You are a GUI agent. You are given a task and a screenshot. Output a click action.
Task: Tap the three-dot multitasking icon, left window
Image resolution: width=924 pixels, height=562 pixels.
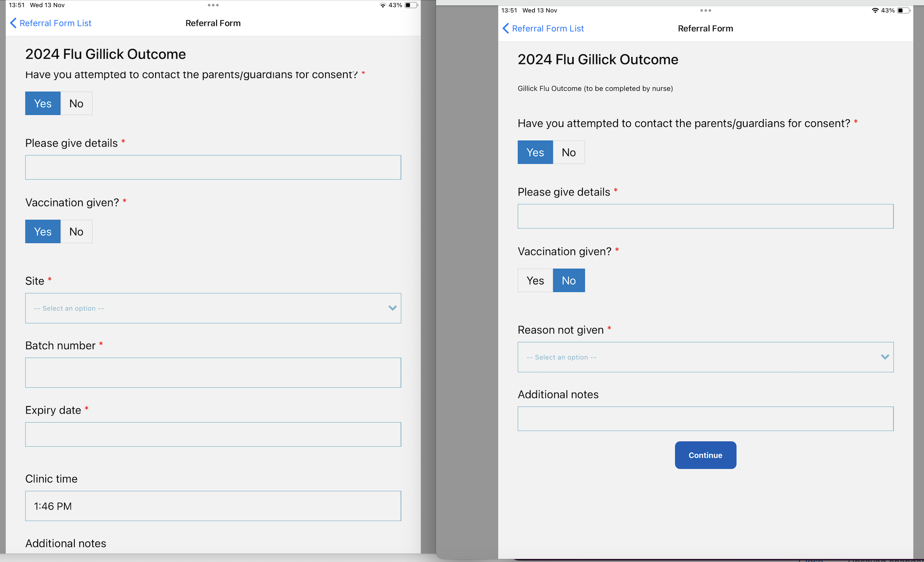213,5
